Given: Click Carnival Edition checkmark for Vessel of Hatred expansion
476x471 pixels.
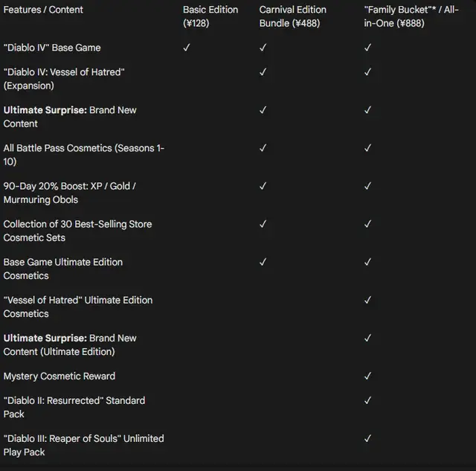Looking at the screenshot, I should coord(263,72).
